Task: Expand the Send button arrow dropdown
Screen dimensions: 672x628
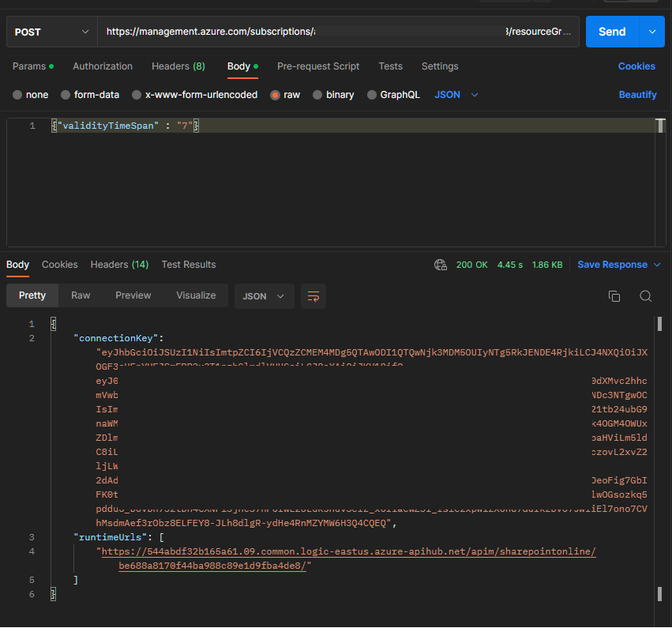Action: point(651,32)
